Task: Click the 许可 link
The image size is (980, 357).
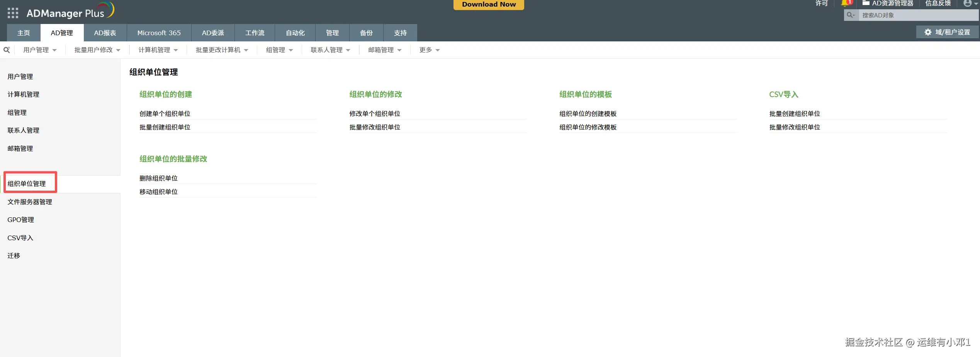Action: [821, 3]
